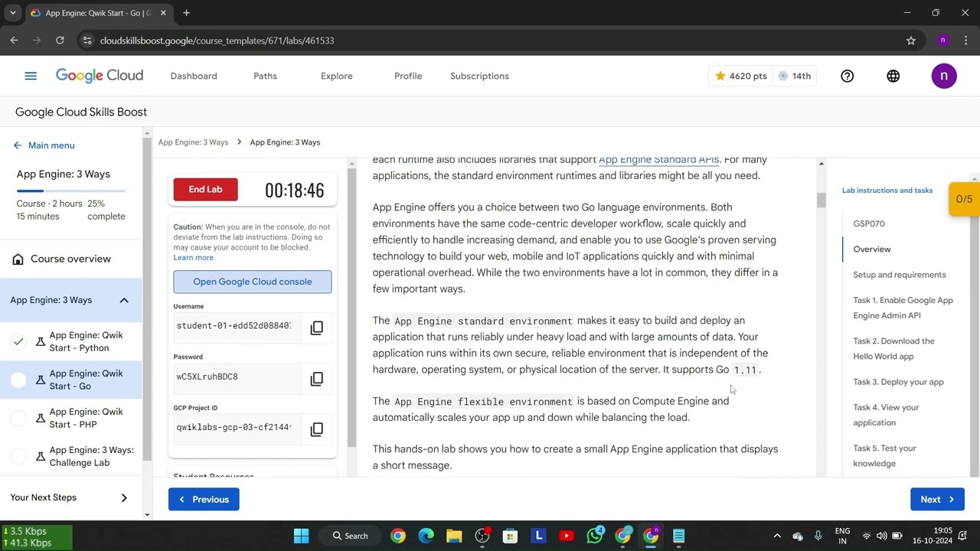980x551 pixels.
Task: Toggle completion circle for Qwik Start - Go
Action: click(18, 380)
